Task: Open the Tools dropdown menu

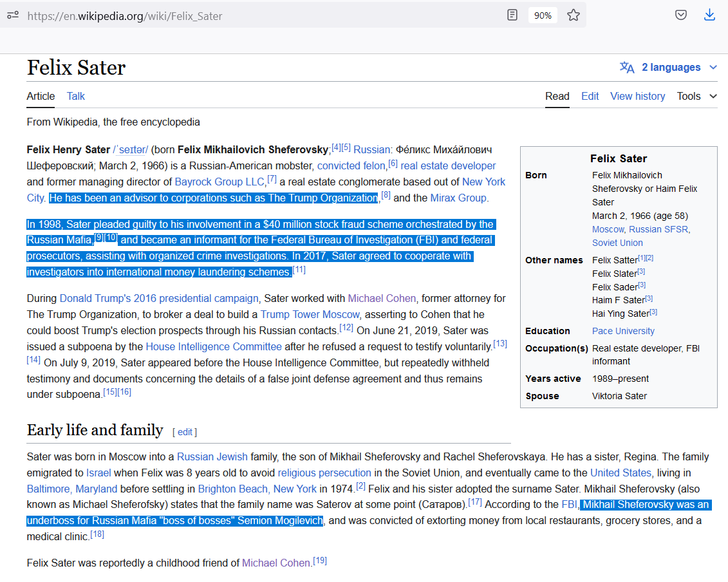Action: [696, 96]
